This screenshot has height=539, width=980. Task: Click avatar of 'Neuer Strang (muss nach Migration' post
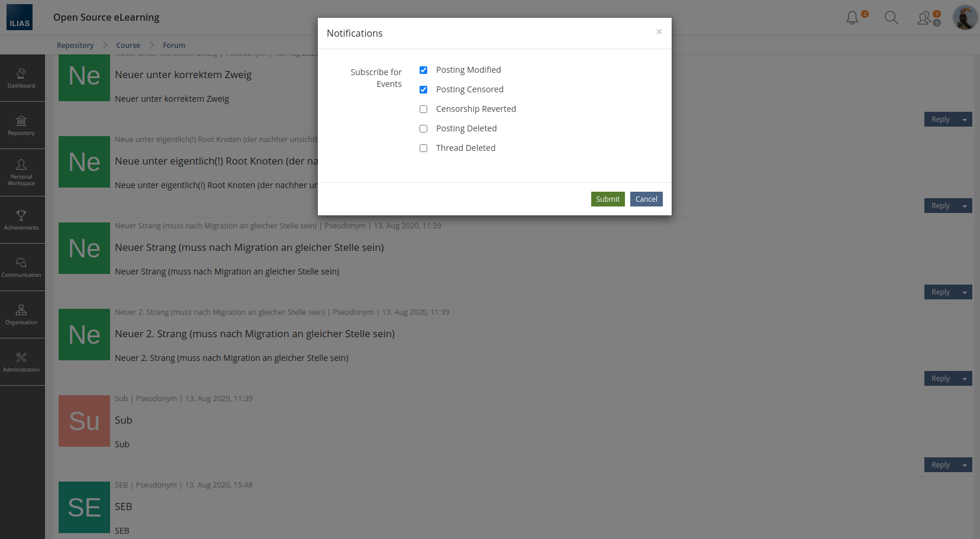point(84,248)
